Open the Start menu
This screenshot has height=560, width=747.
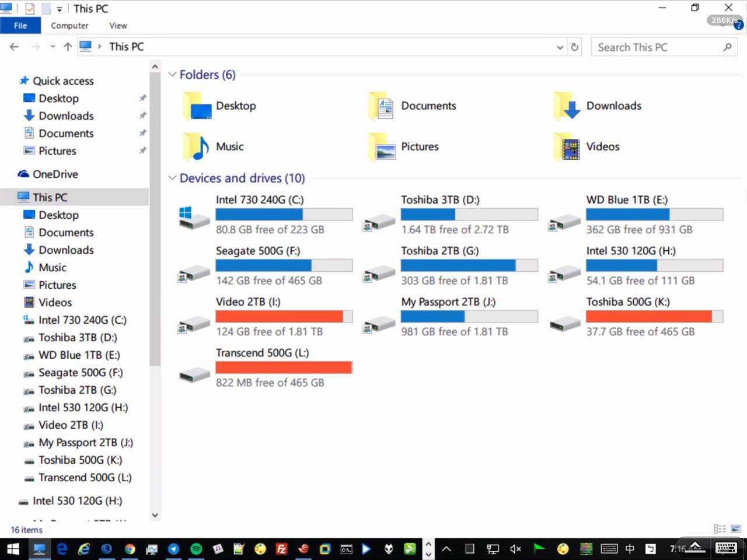13,549
